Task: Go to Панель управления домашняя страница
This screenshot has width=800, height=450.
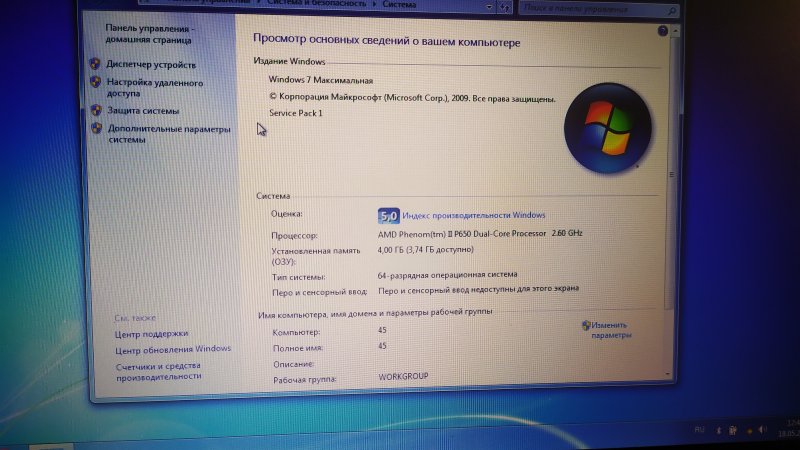Action: tap(150, 36)
